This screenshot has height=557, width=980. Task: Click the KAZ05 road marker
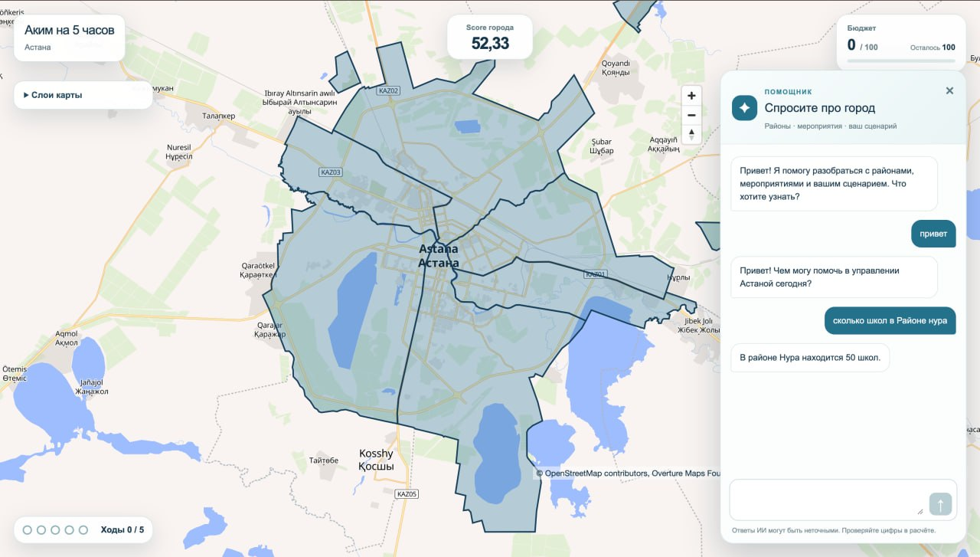pyautogui.click(x=407, y=494)
